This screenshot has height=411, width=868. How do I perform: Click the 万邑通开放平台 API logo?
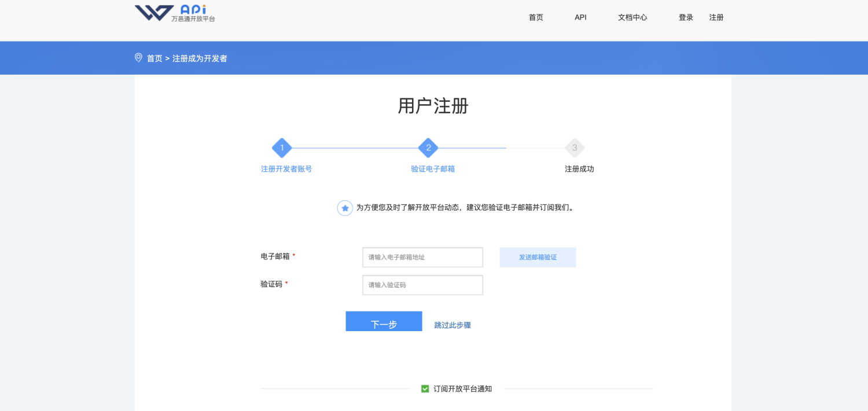175,13
